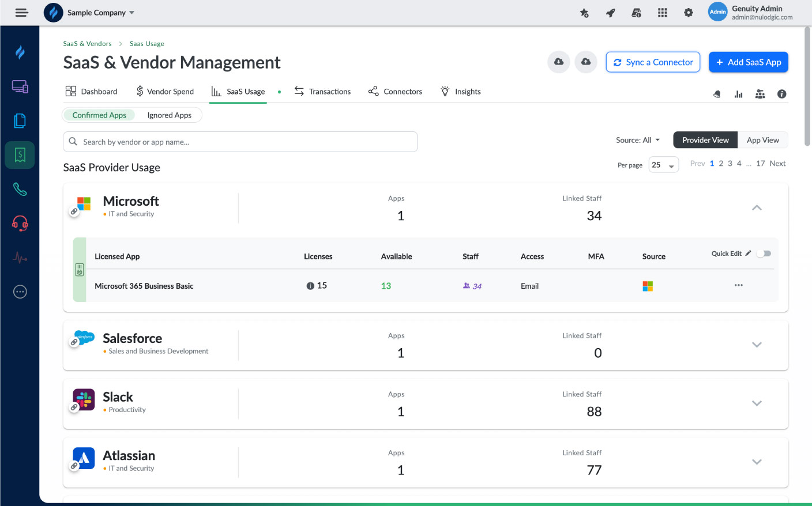The image size is (812, 506).
Task: Open the Vendor Spend tab
Action: (165, 92)
